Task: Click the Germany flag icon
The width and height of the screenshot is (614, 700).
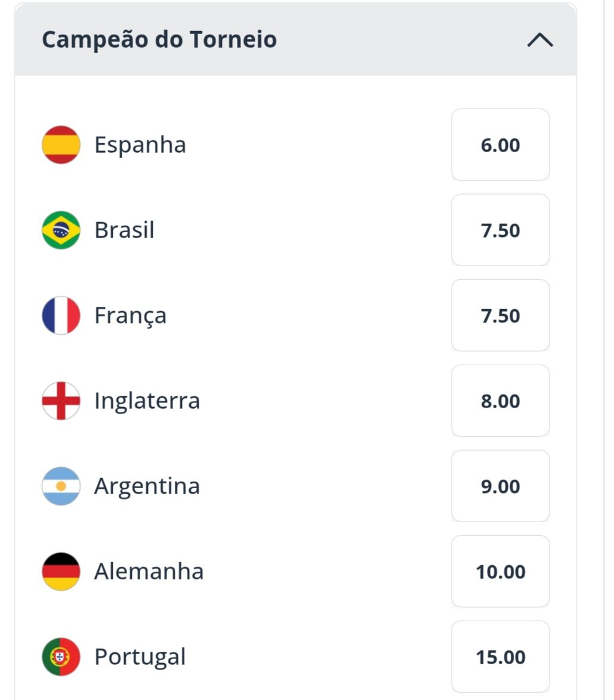Action: [x=61, y=572]
